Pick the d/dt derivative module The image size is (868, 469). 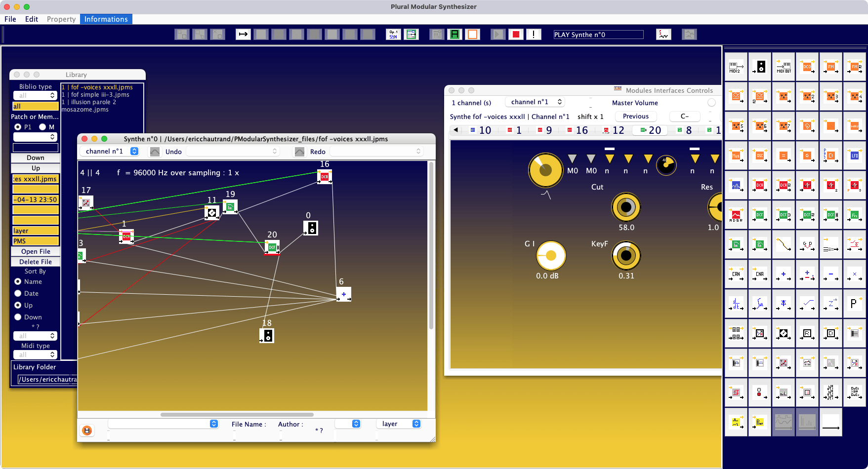click(736, 304)
